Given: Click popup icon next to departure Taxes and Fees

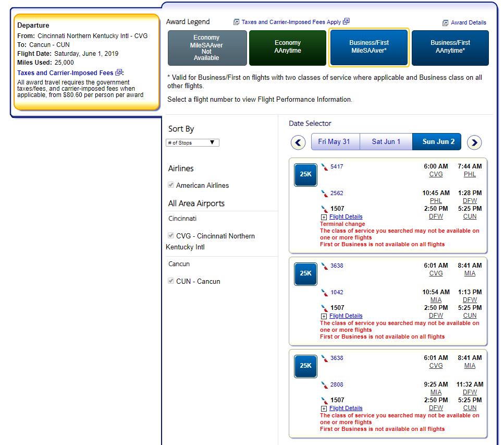Looking at the screenshot, I should (119, 73).
